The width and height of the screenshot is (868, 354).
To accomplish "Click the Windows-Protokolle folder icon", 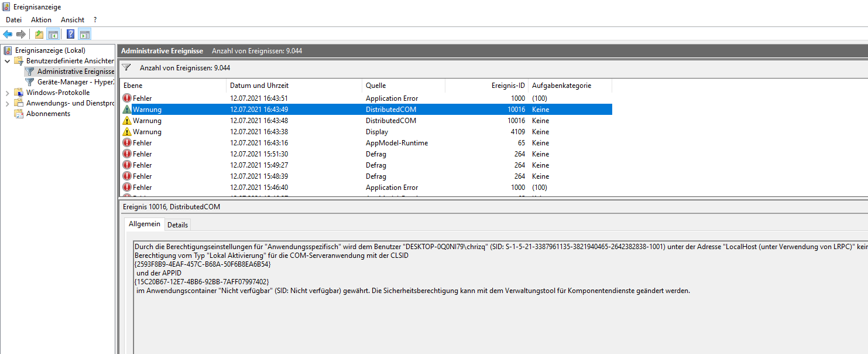I will pos(19,93).
